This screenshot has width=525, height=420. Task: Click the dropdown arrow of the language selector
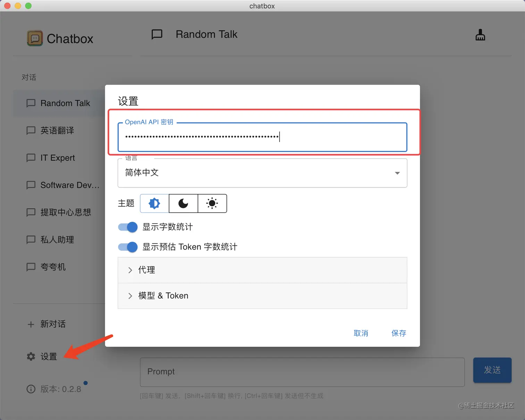(x=397, y=173)
